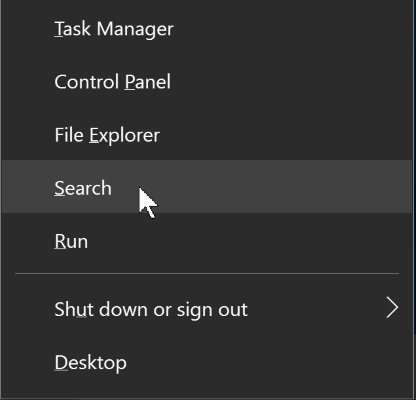Show the Desktop via the menu
Screen dimensions: 416x400
pyautogui.click(x=207, y=362)
